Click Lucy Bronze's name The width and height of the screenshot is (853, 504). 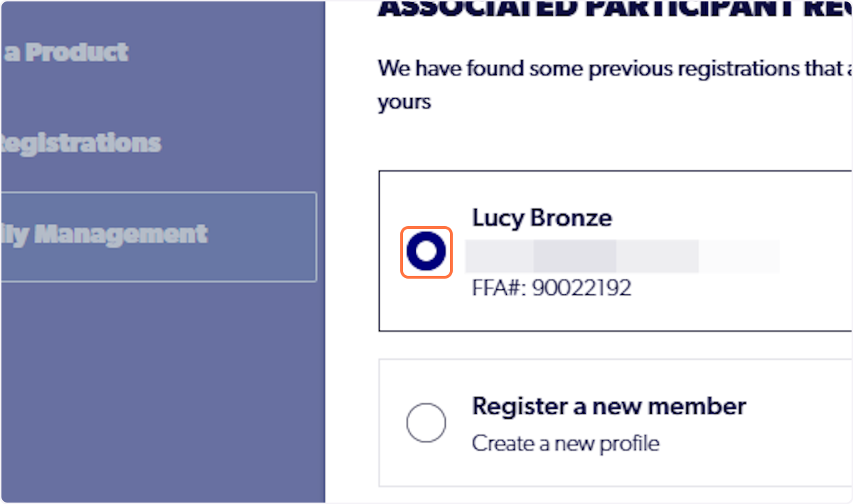pos(542,218)
